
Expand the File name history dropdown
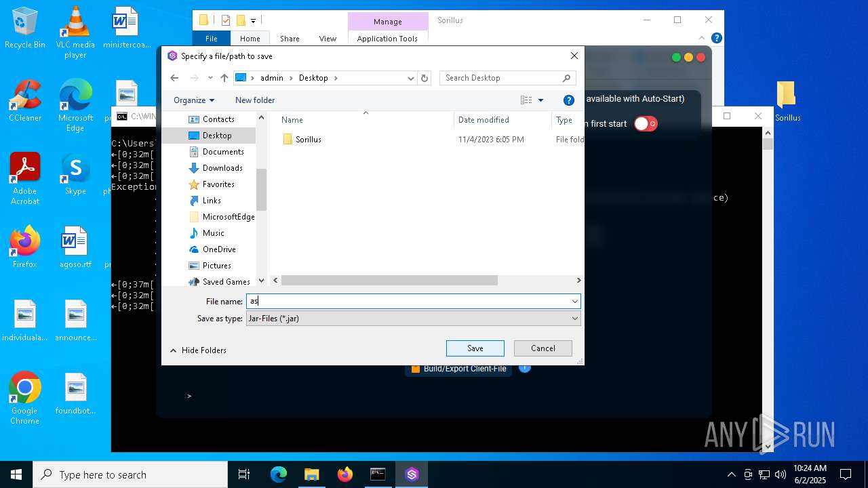click(x=574, y=301)
